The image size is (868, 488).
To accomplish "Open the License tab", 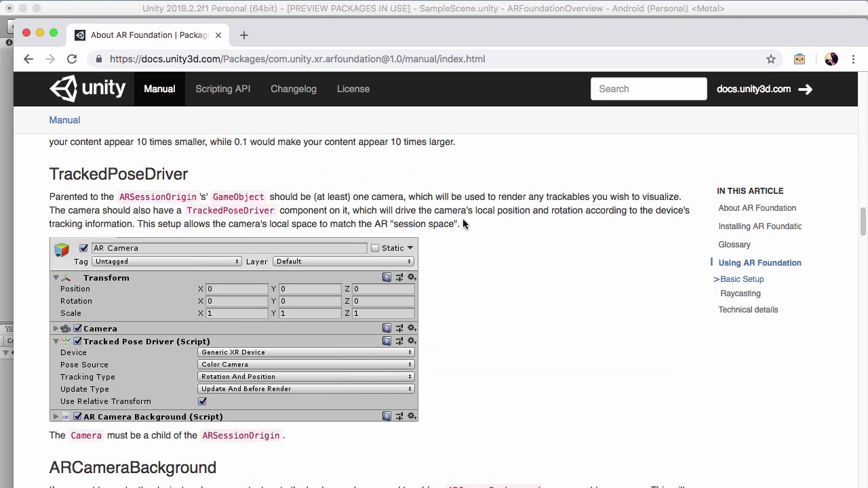I will [x=353, y=89].
